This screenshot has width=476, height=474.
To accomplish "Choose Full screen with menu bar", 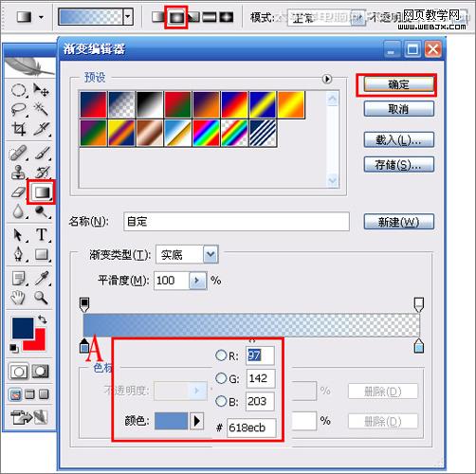I will click(29, 394).
